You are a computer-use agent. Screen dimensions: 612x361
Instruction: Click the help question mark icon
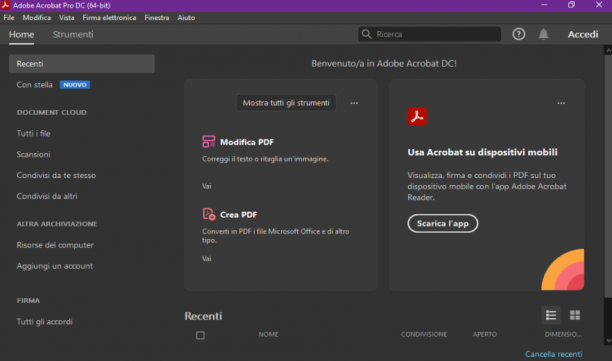pos(518,34)
